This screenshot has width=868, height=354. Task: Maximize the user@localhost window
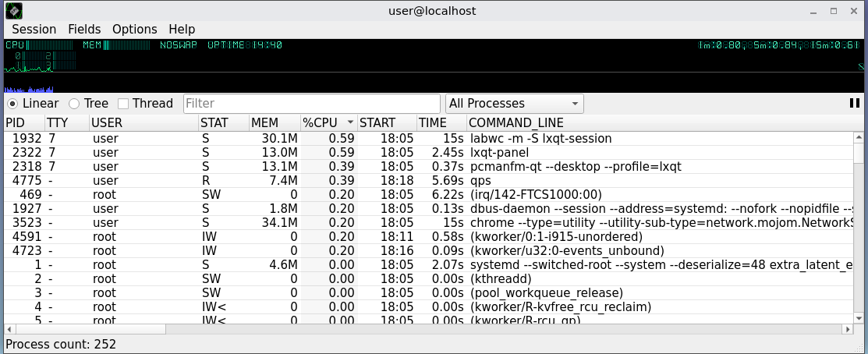click(x=833, y=11)
